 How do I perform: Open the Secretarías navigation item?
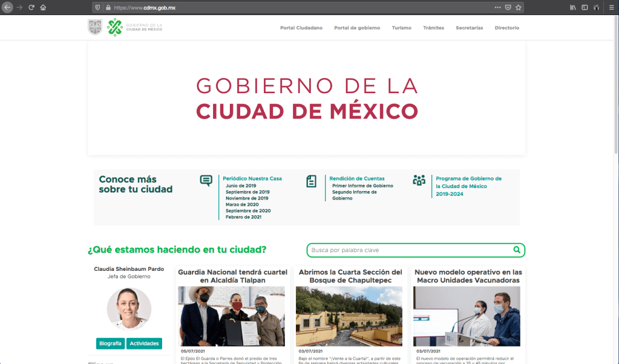click(x=469, y=28)
